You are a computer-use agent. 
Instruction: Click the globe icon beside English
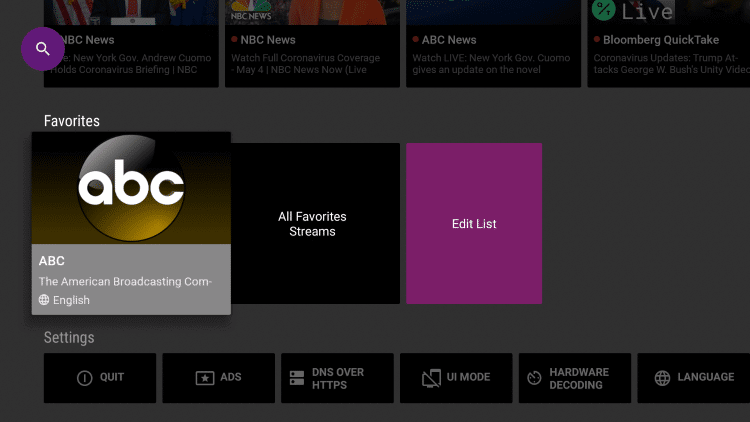[x=44, y=300]
